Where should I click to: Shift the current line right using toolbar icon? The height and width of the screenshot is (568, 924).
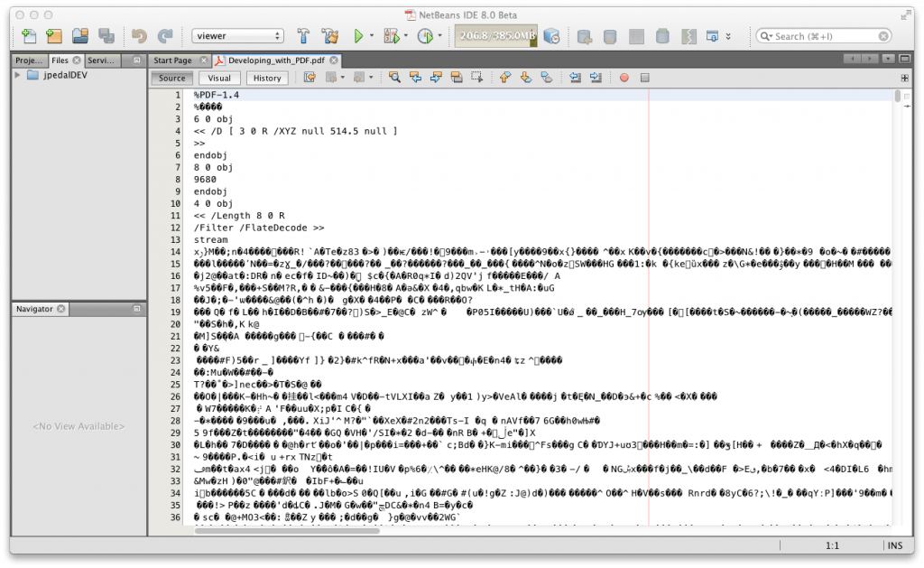click(x=594, y=78)
